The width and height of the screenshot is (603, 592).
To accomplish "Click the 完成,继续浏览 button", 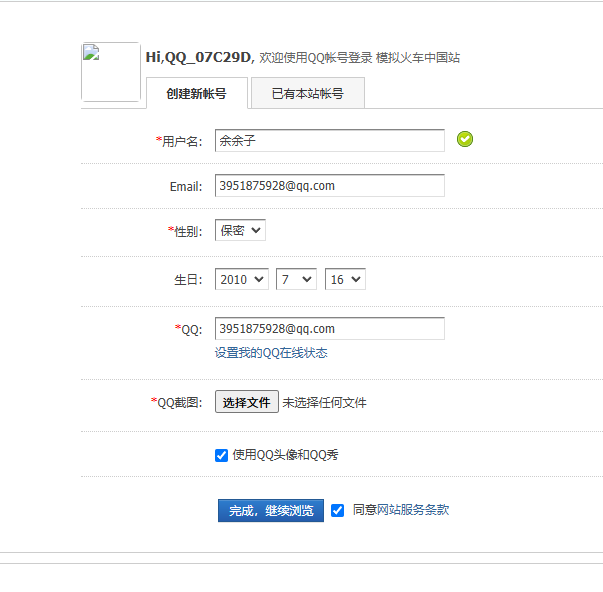I will pos(271,510).
